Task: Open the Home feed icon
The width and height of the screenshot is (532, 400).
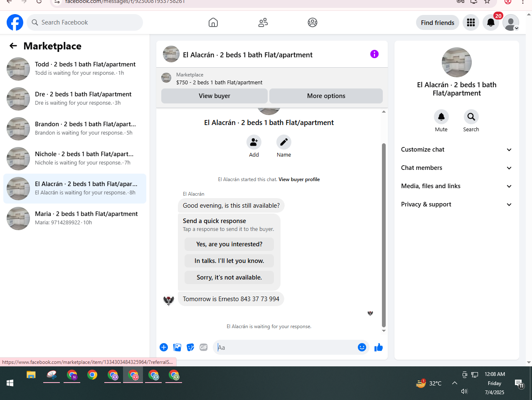Action: tap(213, 22)
